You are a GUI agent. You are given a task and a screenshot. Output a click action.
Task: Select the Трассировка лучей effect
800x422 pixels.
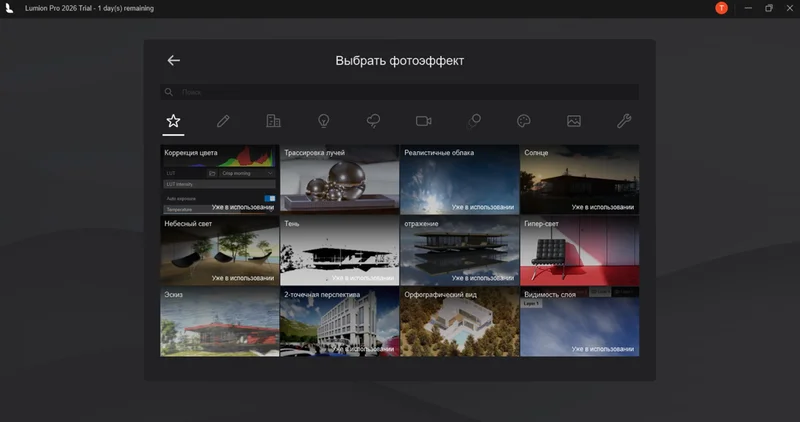[x=340, y=179]
